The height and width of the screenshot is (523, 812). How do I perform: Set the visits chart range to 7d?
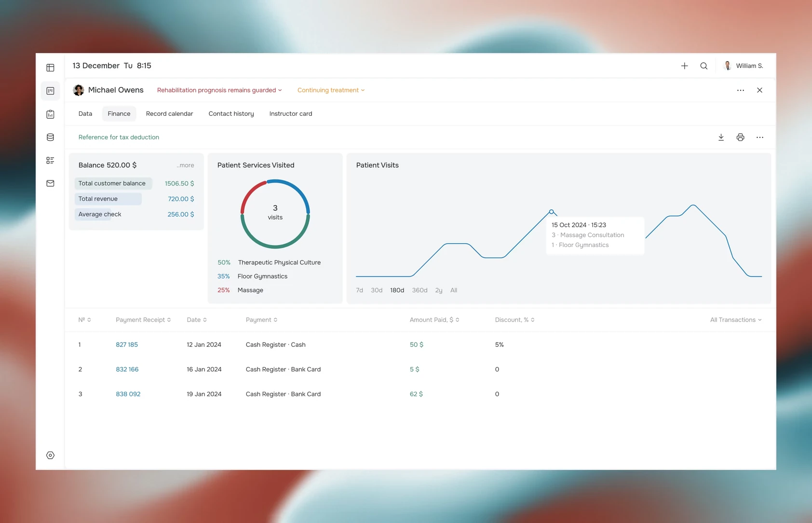(x=359, y=290)
